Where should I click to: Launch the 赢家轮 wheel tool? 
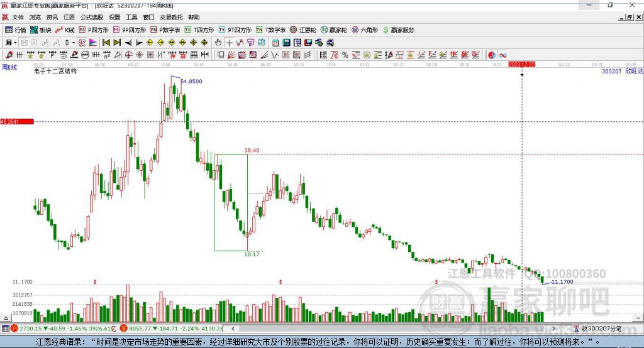point(334,30)
